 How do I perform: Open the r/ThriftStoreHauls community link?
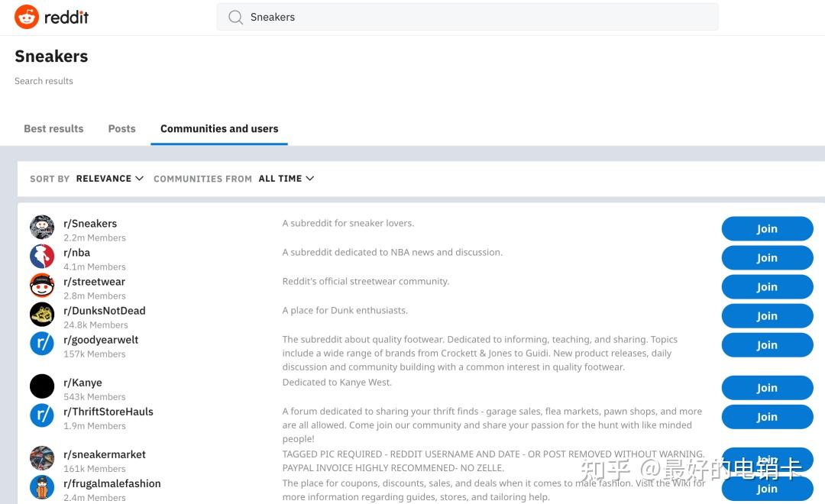point(108,412)
